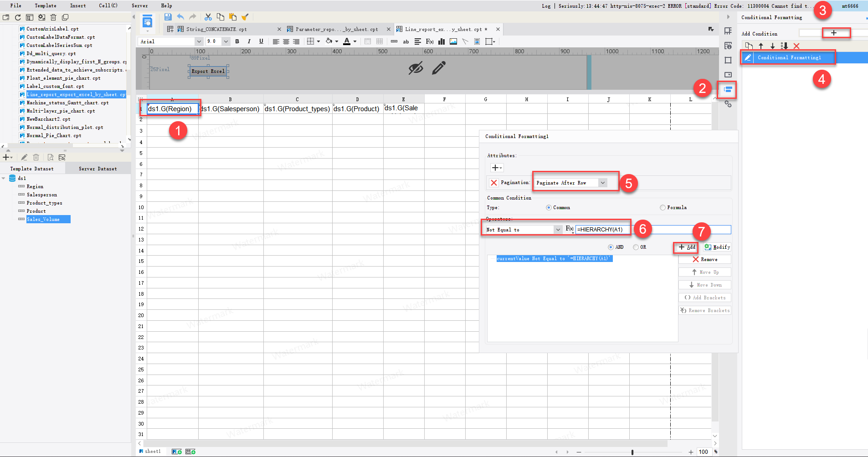The image size is (868, 457).
Task: Open the Paginate After Row dropdown
Action: click(x=602, y=183)
